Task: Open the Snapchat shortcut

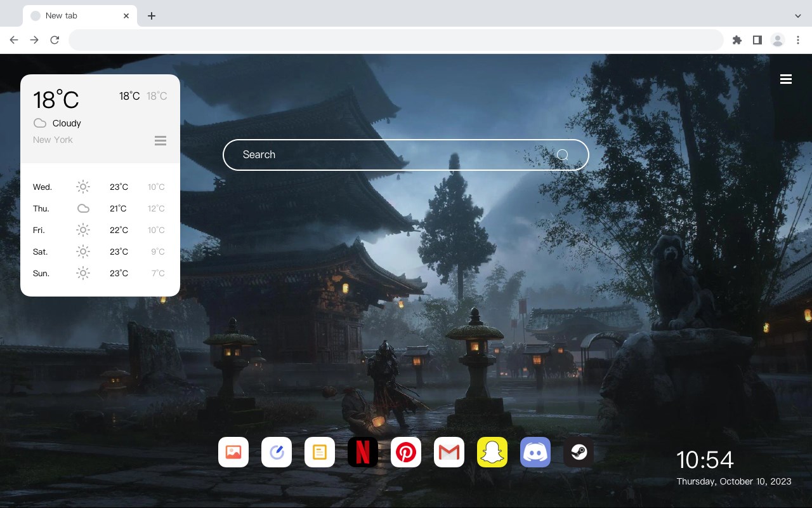Action: 492,452
